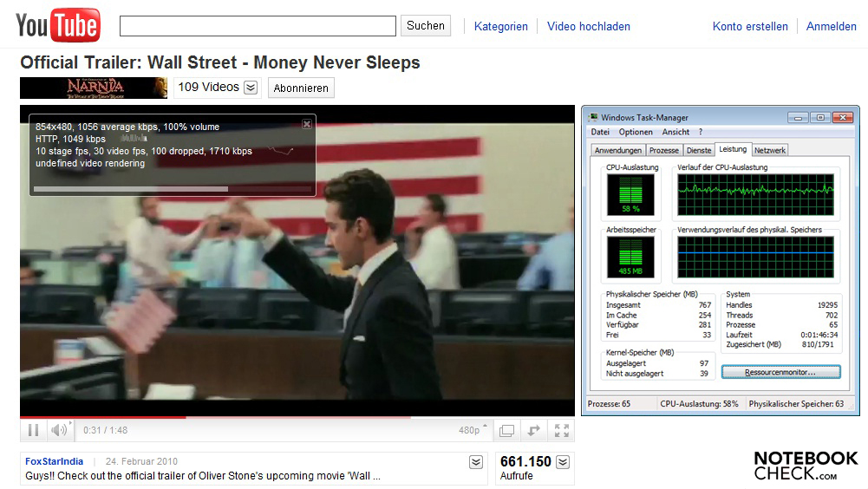Click the Abonnieren button
Viewport: 868px width, 489px height.
[x=301, y=88]
